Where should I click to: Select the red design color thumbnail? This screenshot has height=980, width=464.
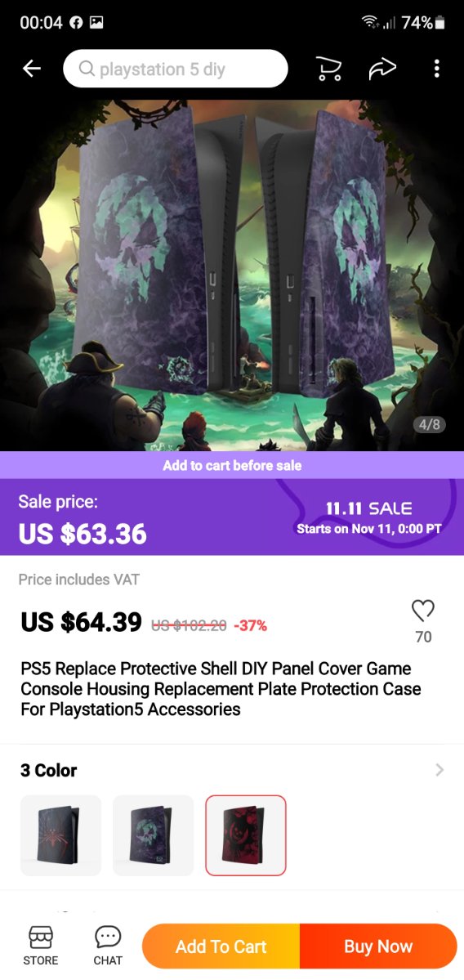click(x=245, y=835)
